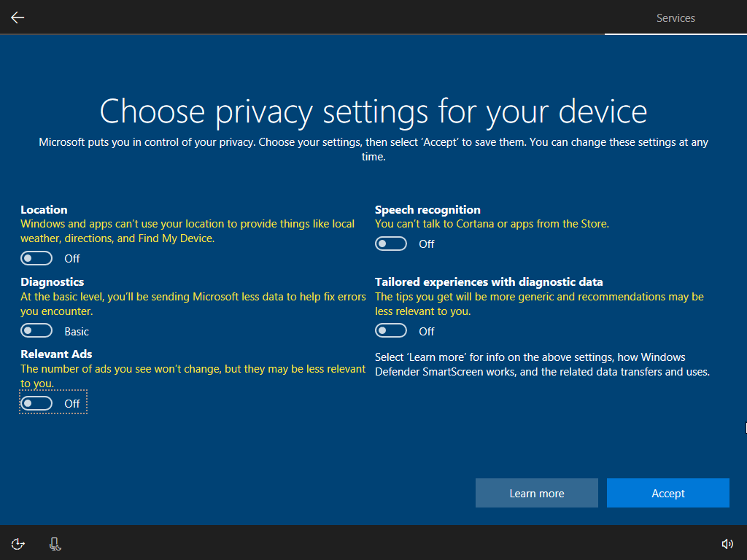This screenshot has width=747, height=560.
Task: Click the 'Speech recognition' heading
Action: pos(427,209)
